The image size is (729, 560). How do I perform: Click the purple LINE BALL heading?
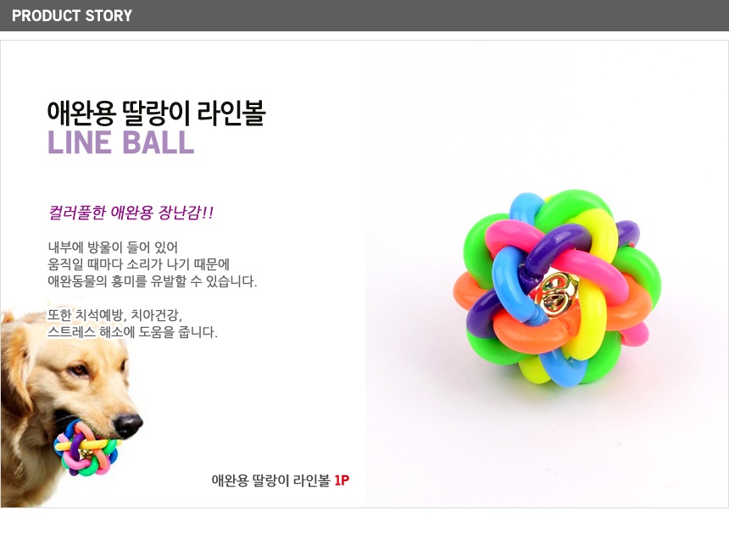tap(121, 142)
